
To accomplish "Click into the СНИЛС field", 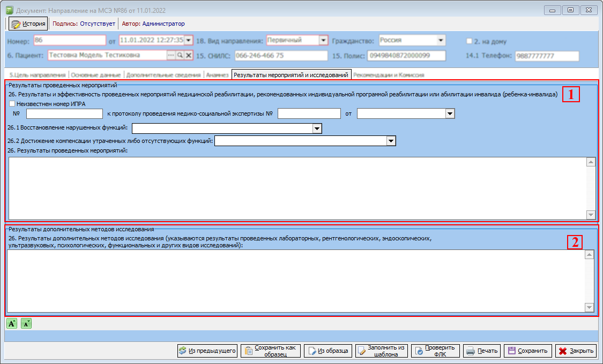I will (x=281, y=56).
